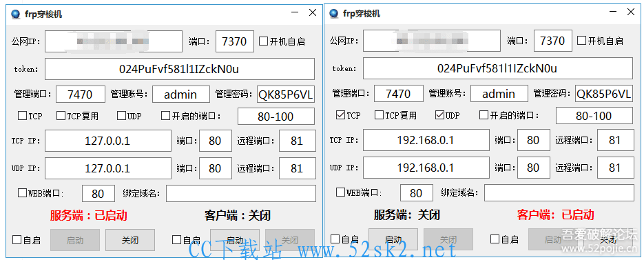644x260 pixels.
Task: Click client 启动 button in right window
Action: pos(553,239)
